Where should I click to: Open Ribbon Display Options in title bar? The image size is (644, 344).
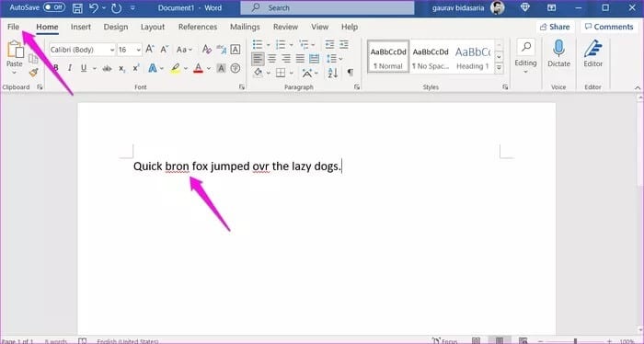pos(551,7)
